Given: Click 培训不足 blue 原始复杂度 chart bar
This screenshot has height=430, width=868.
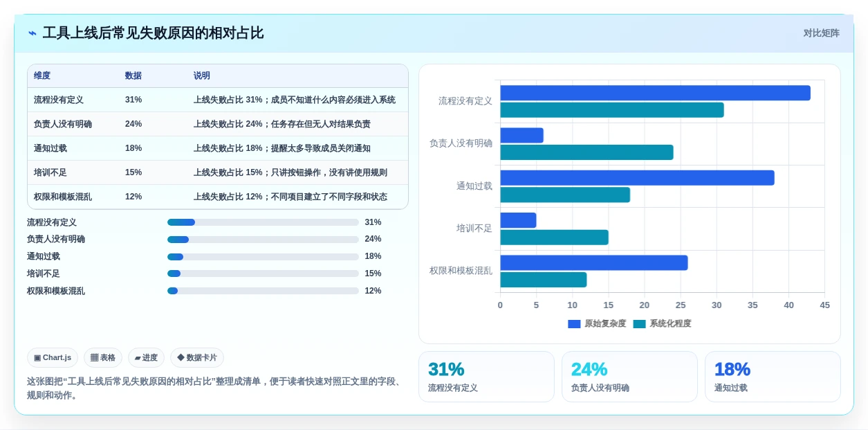Looking at the screenshot, I should click(518, 220).
